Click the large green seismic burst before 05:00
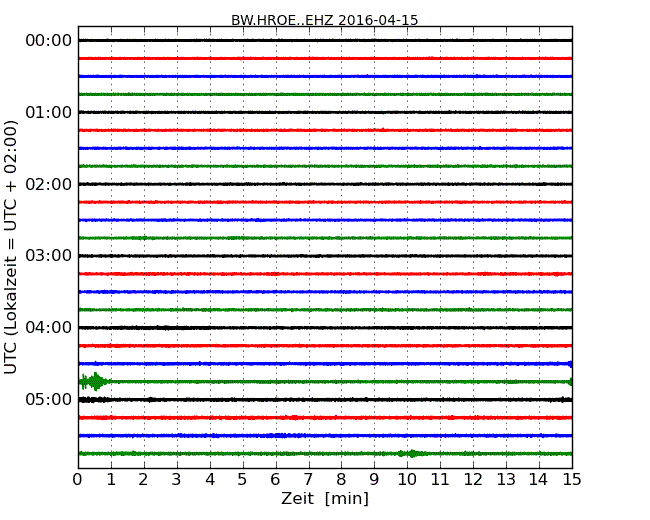Screen dimensions: 650x520 click(95, 381)
